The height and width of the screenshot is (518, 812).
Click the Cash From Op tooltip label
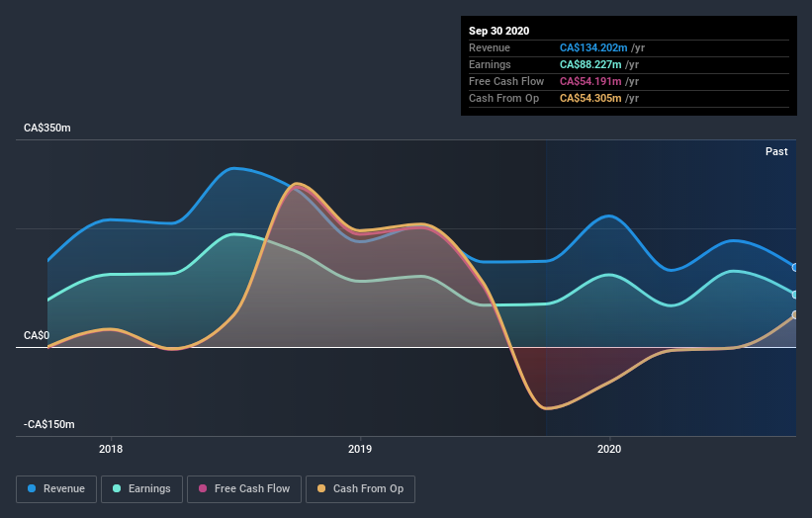503,98
